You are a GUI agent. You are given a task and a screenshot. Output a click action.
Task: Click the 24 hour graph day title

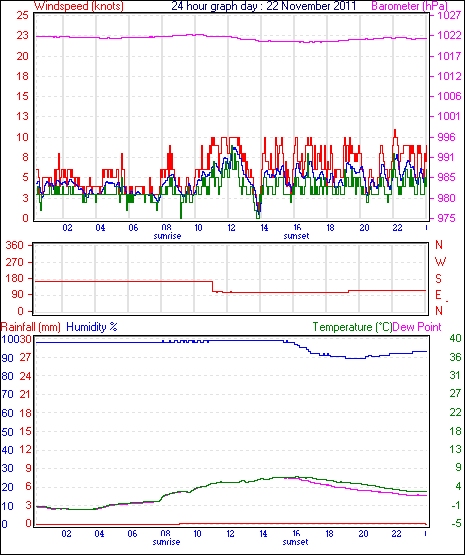264,6
